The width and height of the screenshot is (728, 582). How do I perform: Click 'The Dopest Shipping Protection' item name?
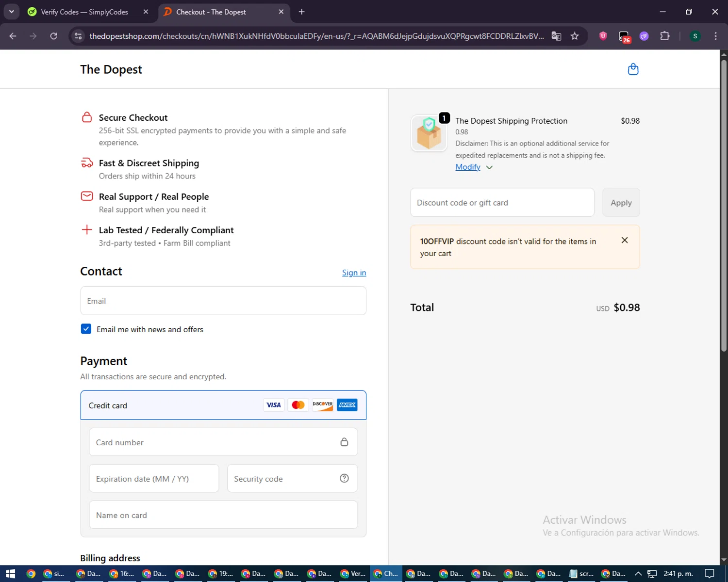511,121
